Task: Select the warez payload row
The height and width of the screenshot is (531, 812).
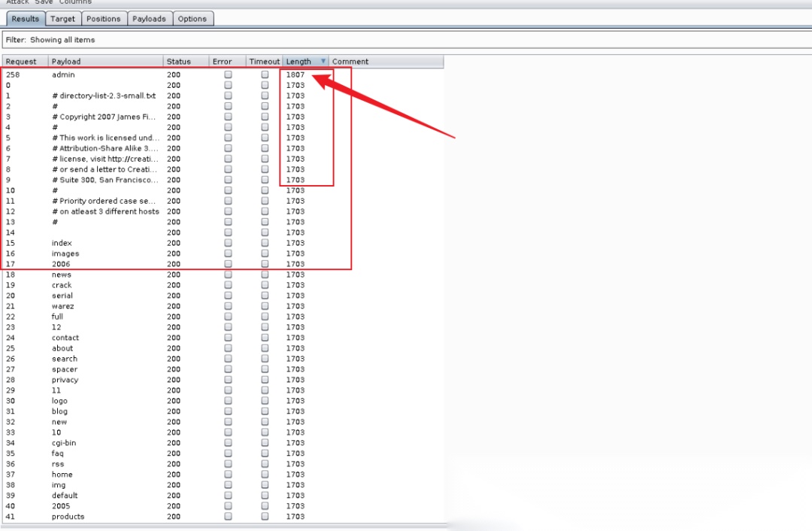Action: 223,306
